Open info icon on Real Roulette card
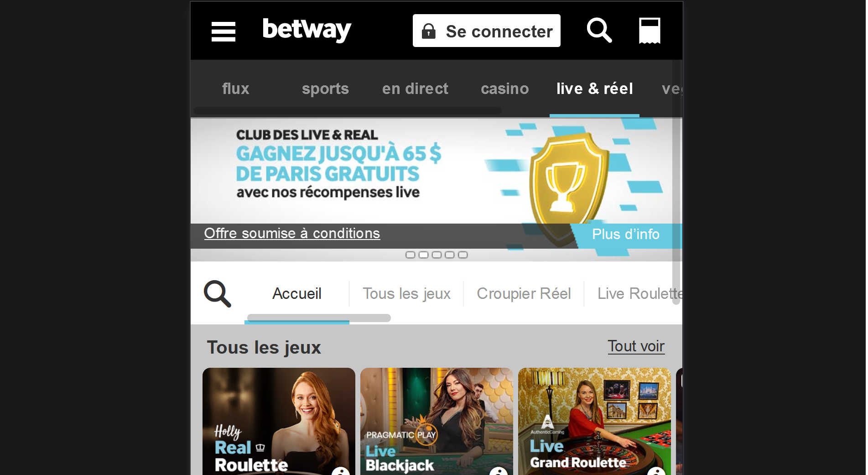Screen dimensions: 868x475 point(340,472)
